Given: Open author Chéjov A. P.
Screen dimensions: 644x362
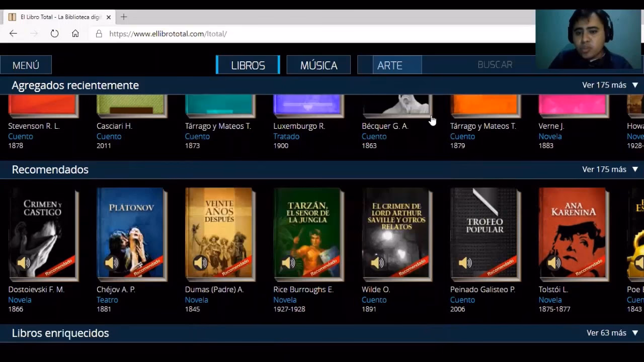Looking at the screenshot, I should [x=116, y=290].
